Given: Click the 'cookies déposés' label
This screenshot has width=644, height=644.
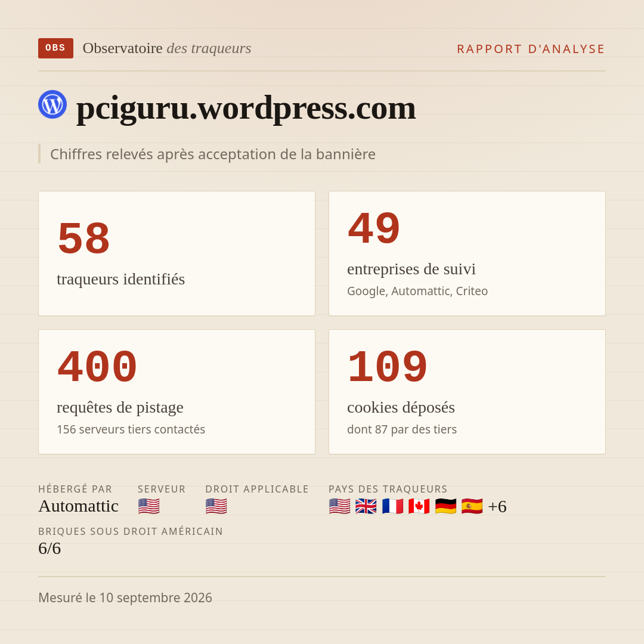Looking at the screenshot, I should (x=401, y=408).
